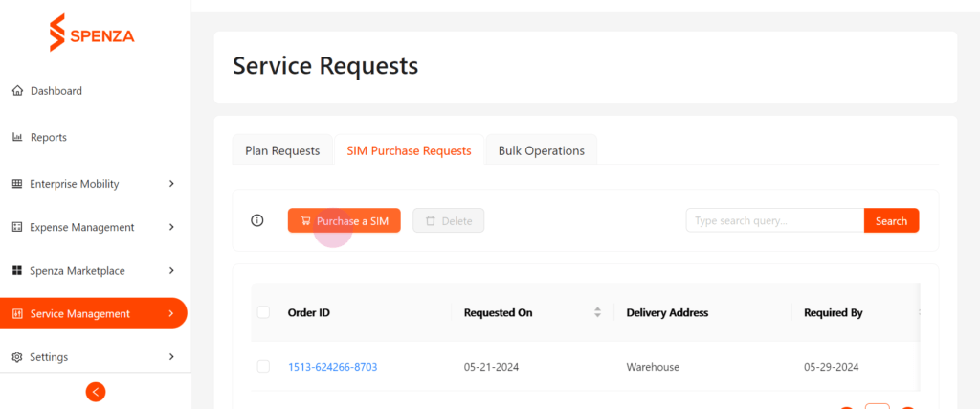
Task: Switch to the Plan Requests tab
Action: coord(282,150)
